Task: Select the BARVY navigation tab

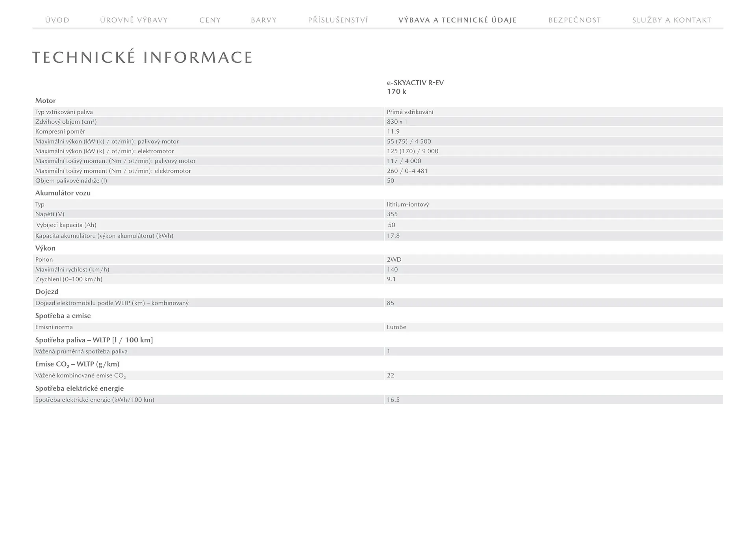Action: click(264, 20)
